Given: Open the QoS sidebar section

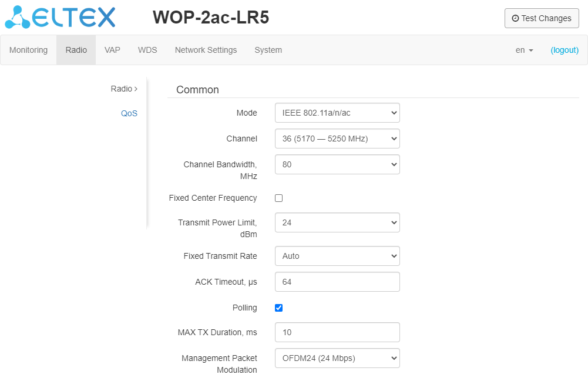Looking at the screenshot, I should tap(129, 113).
